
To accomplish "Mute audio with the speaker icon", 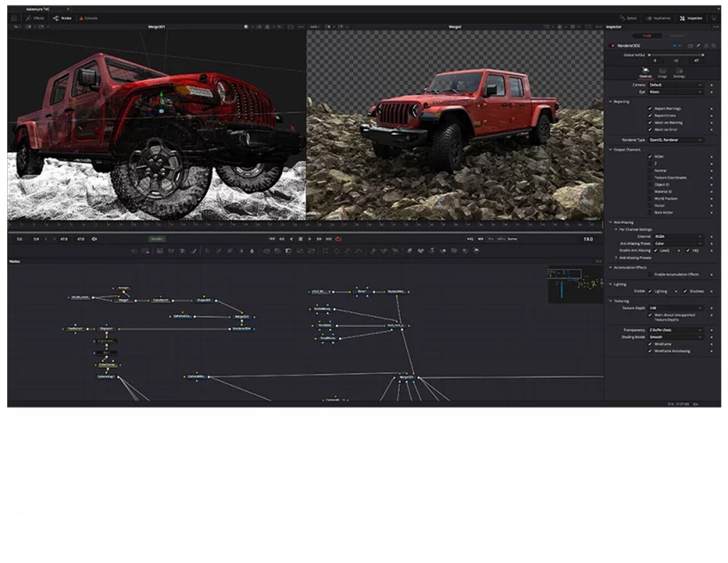I will tap(94, 239).
